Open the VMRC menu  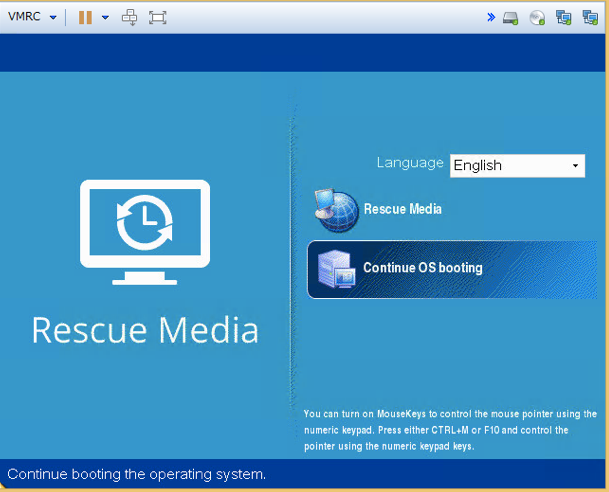pyautogui.click(x=32, y=17)
